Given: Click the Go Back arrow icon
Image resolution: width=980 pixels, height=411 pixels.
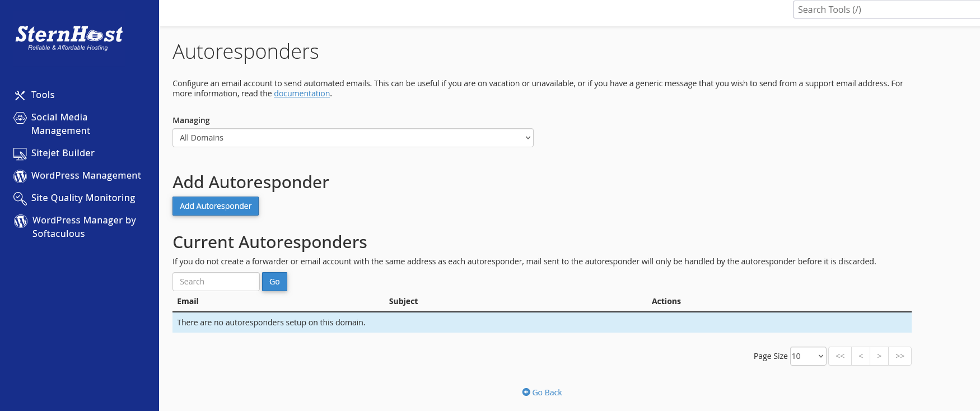Looking at the screenshot, I should (x=526, y=392).
